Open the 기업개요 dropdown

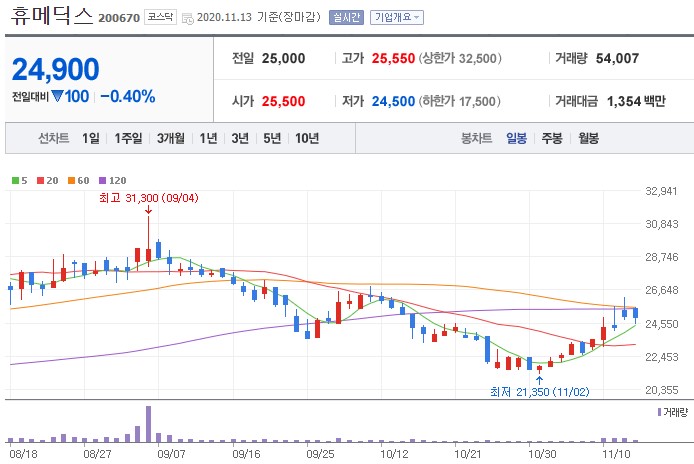(397, 17)
